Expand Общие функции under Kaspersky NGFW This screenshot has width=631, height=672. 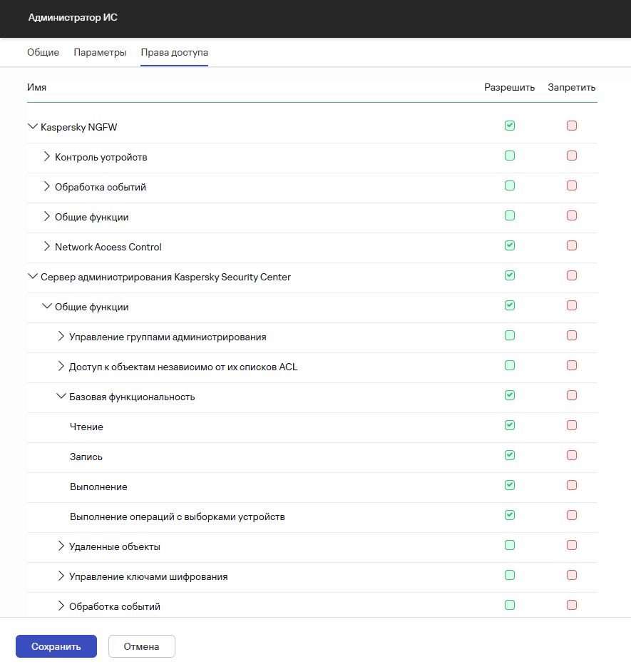46,216
